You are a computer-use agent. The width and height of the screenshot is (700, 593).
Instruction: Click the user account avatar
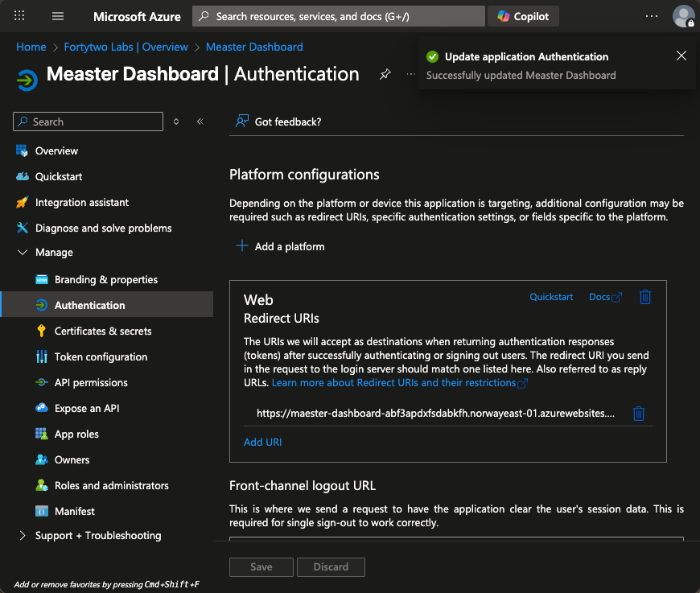click(x=683, y=16)
